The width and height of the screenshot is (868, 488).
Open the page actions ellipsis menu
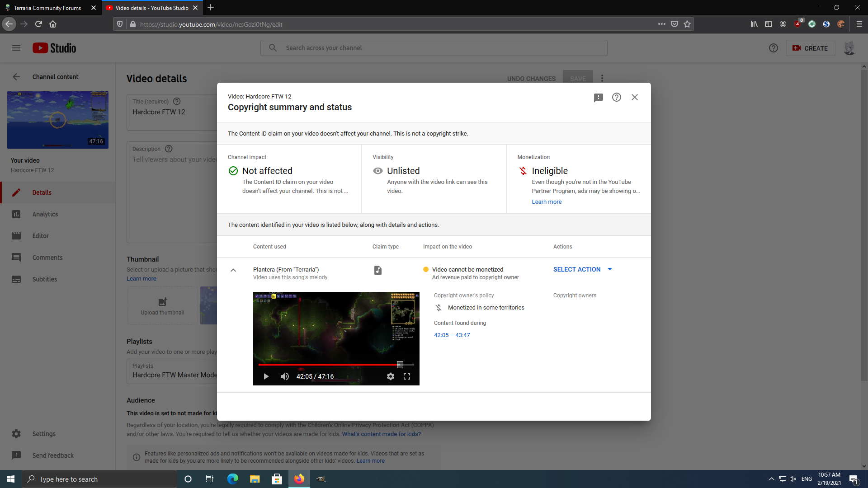point(662,24)
